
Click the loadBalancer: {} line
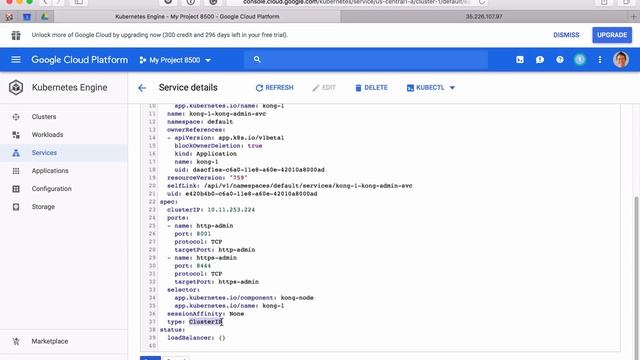[x=196, y=338]
